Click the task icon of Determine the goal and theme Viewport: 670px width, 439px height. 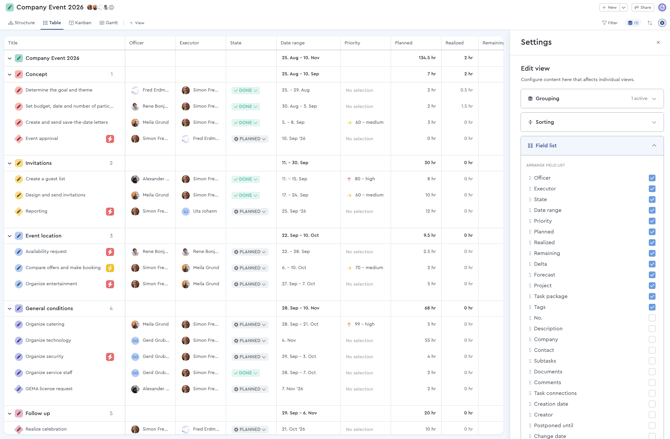[x=19, y=90]
